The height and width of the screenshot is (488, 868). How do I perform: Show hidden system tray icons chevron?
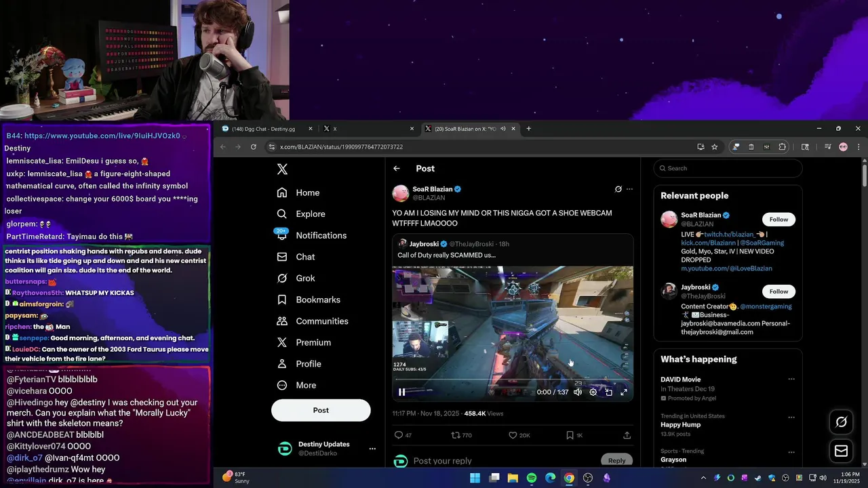pyautogui.click(x=703, y=478)
